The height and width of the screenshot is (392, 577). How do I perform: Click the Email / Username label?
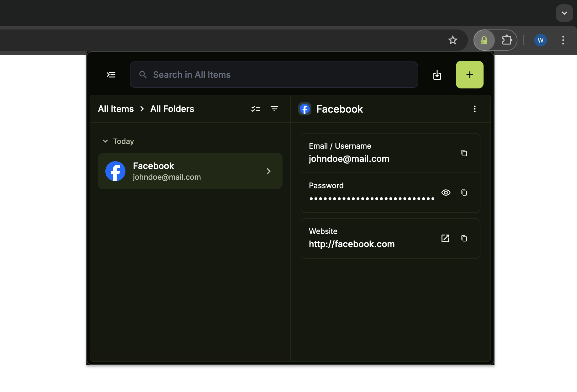tap(340, 146)
